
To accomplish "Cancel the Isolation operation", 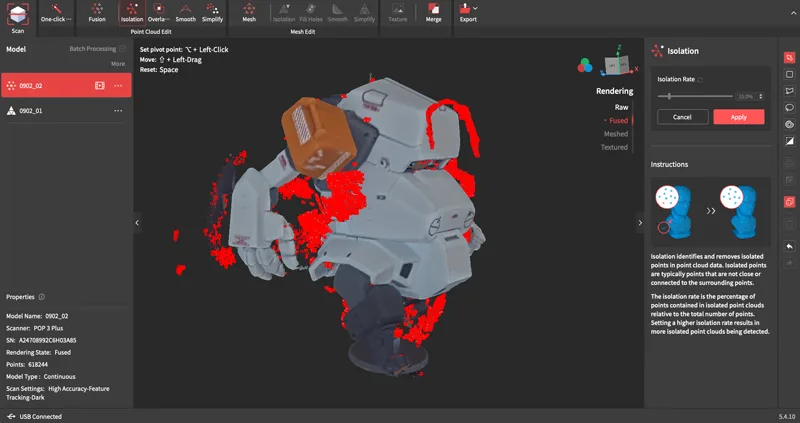I will point(682,117).
